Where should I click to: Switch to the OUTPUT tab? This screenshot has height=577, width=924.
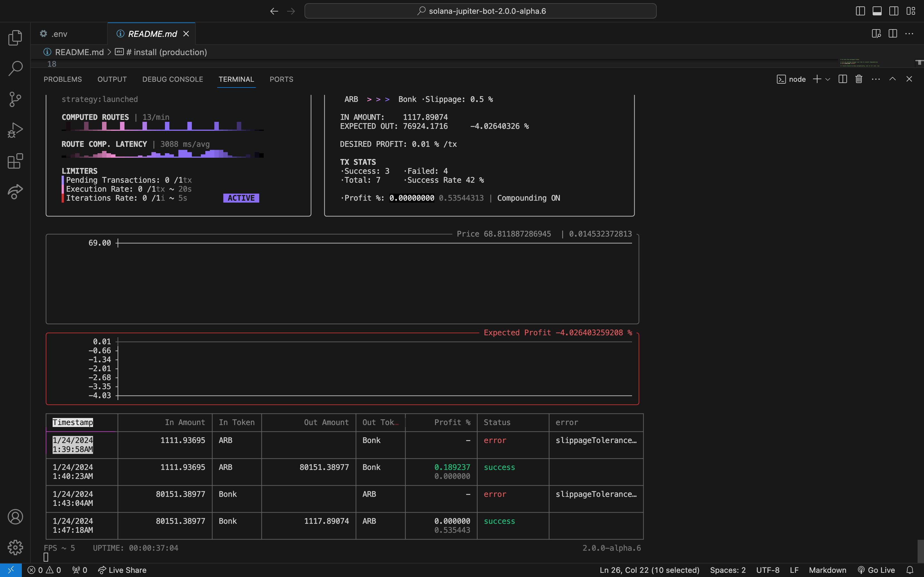coord(112,79)
